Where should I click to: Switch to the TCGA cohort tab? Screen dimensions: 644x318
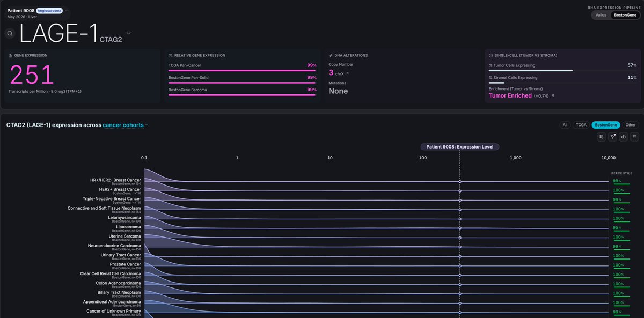pyautogui.click(x=581, y=125)
